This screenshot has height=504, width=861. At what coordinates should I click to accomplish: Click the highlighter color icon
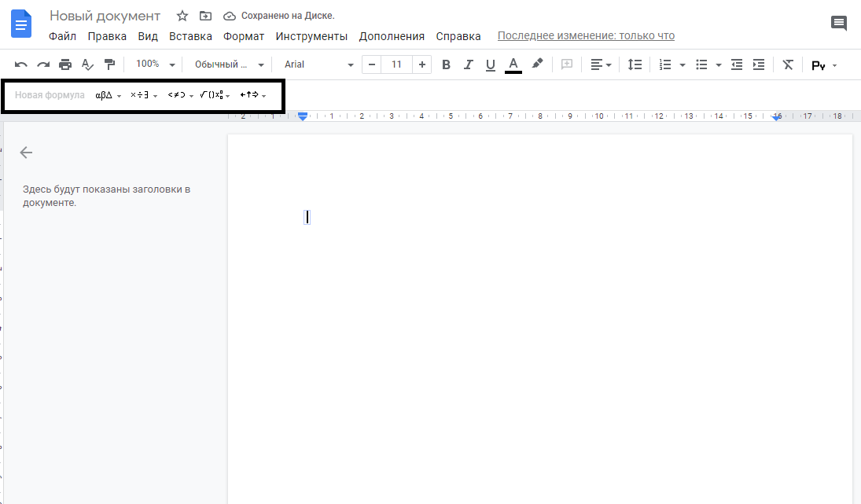538,64
